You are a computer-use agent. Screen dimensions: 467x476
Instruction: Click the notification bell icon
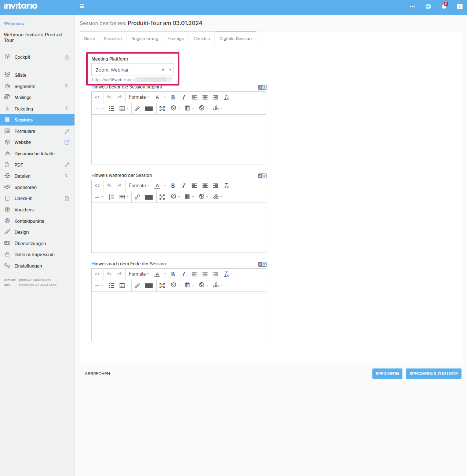point(444,7)
